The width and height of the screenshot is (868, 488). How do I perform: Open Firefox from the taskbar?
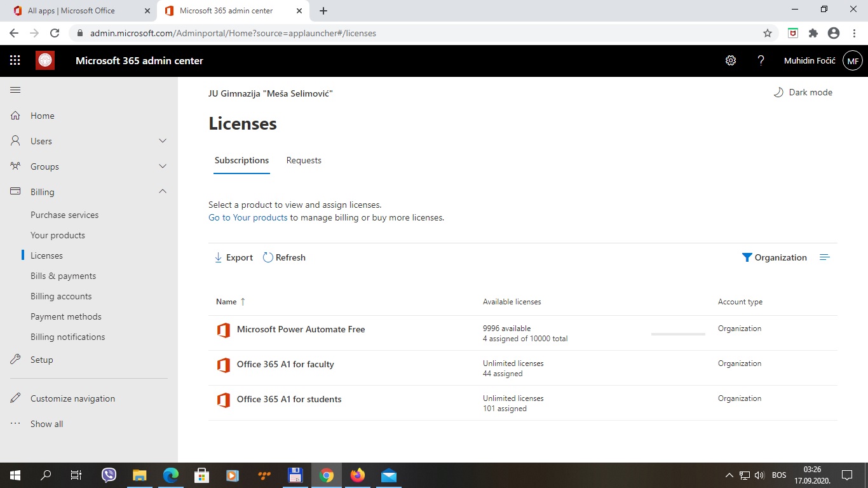click(358, 475)
